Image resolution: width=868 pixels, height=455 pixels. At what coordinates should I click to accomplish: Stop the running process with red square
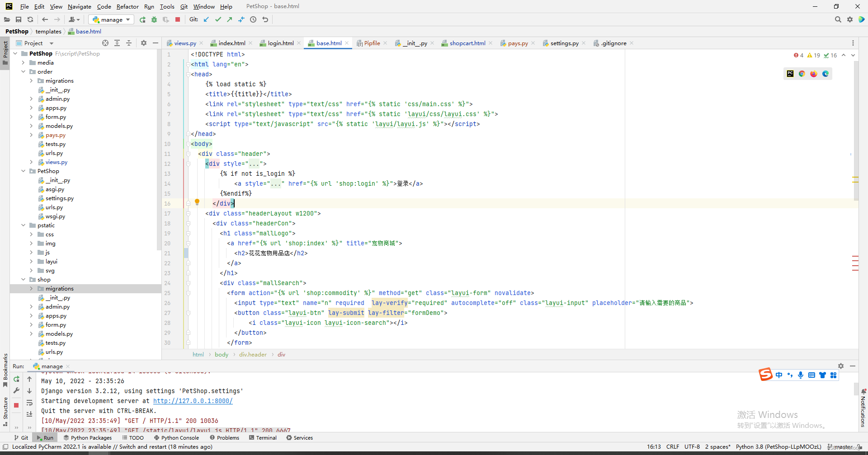click(x=178, y=19)
